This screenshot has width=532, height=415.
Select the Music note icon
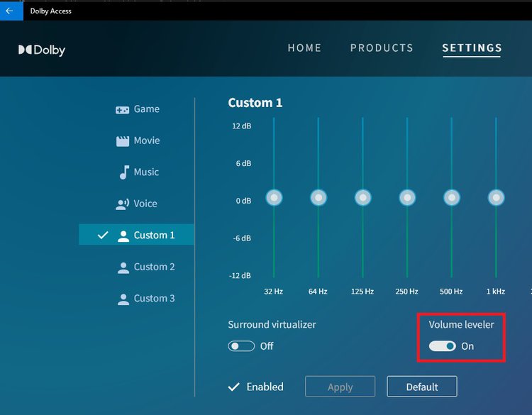click(124, 172)
